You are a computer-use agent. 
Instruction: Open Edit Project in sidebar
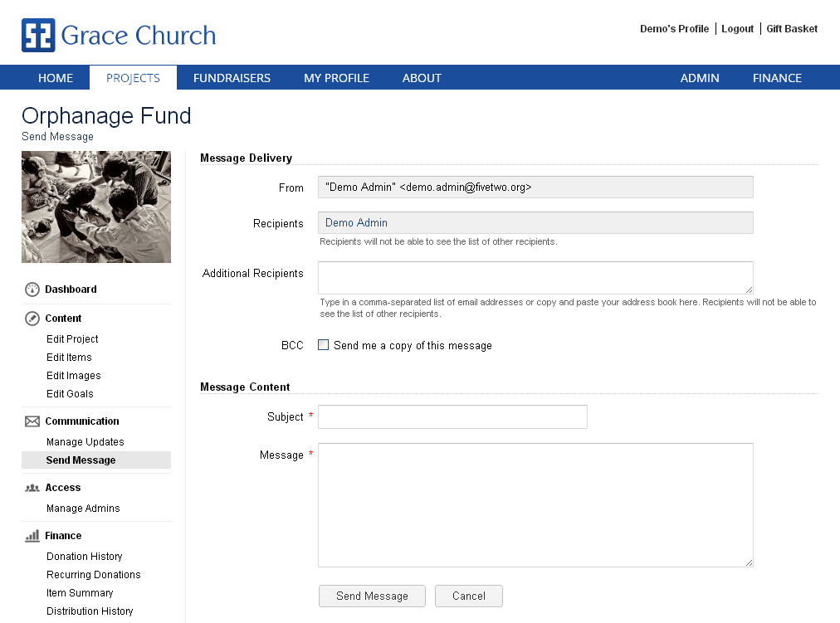[72, 338]
